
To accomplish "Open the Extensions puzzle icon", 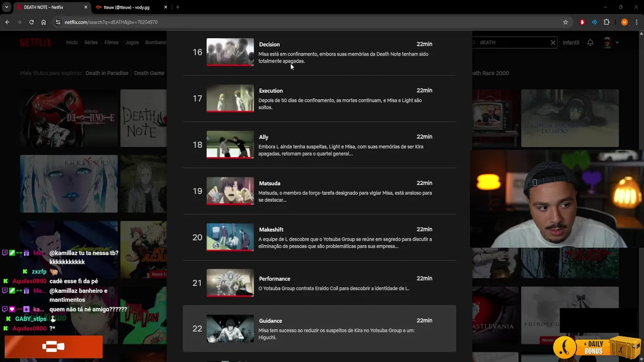I will (606, 22).
